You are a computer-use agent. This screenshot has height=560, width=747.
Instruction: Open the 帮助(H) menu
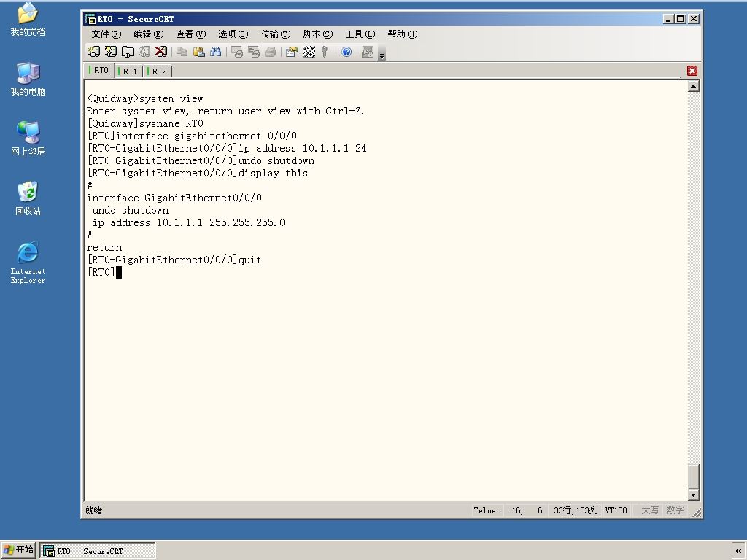coord(402,34)
